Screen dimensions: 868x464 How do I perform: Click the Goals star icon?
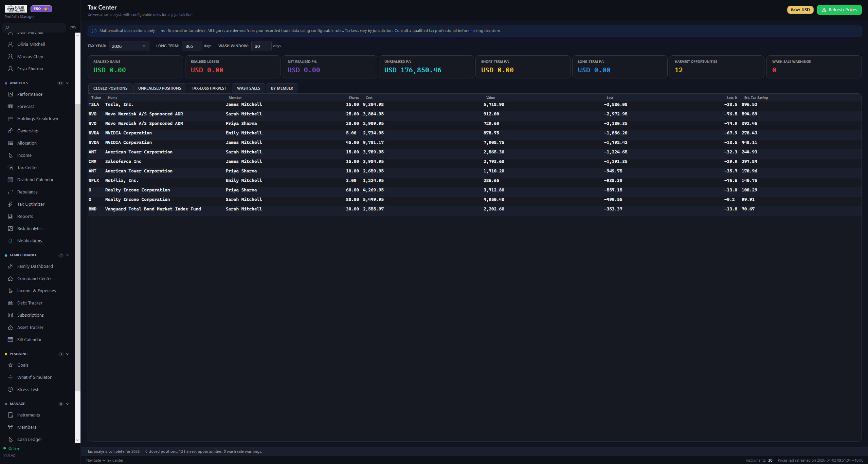tap(11, 365)
